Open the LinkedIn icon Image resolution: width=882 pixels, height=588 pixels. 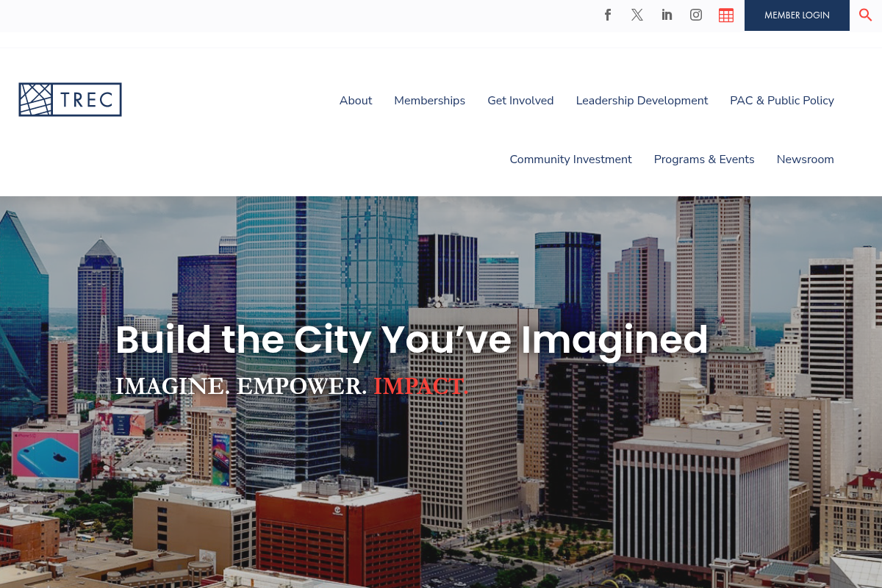coord(667,15)
